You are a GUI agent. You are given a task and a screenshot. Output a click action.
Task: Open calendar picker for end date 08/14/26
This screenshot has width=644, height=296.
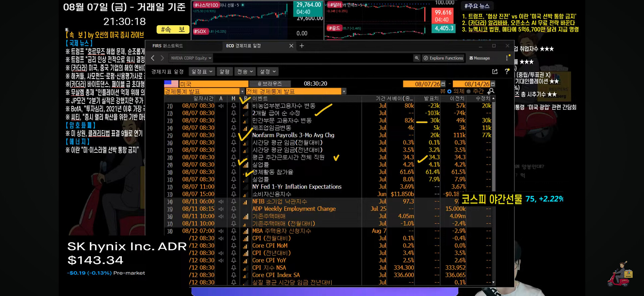[x=493, y=84]
